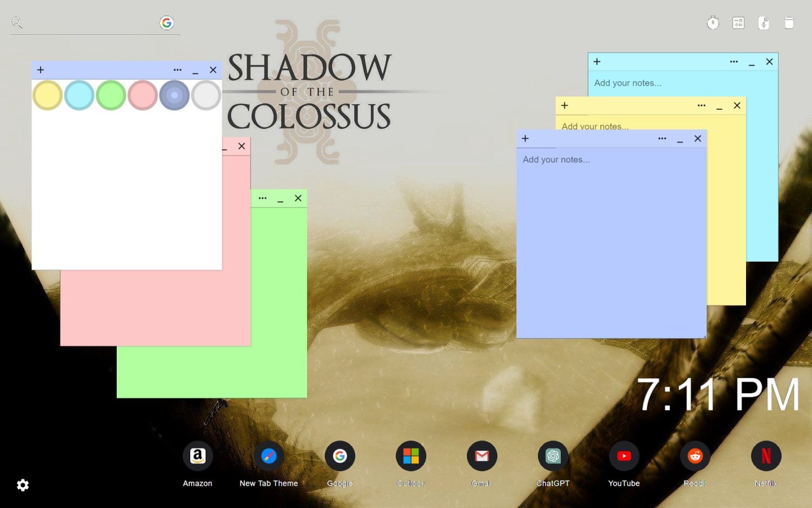Image resolution: width=812 pixels, height=508 pixels.
Task: Pick the yellow color circle
Action: tap(48, 95)
